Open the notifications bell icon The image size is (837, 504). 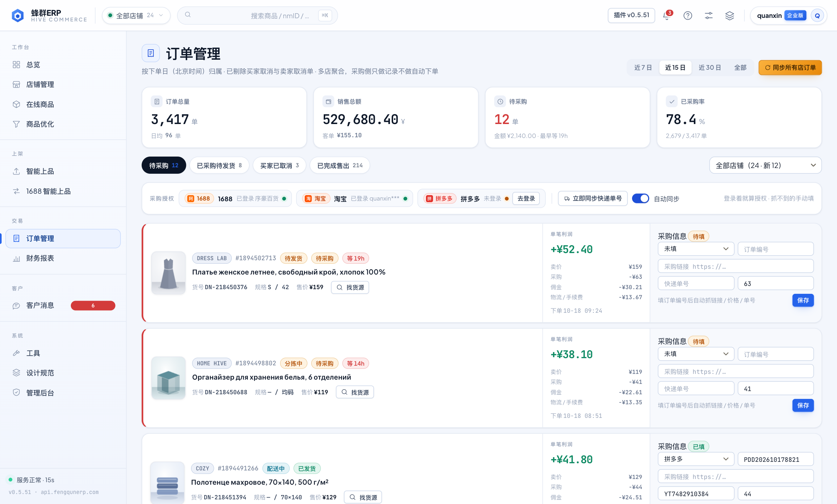[667, 16]
